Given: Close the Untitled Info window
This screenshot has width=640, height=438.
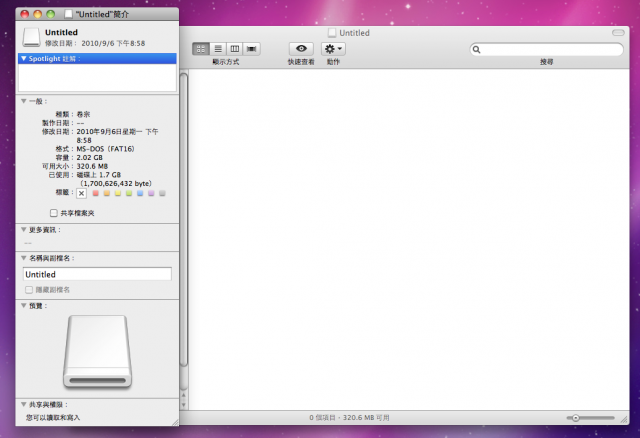Looking at the screenshot, I should [x=24, y=14].
